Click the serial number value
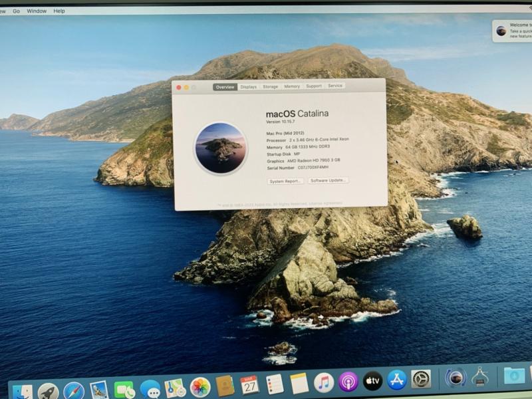 [x=313, y=168]
